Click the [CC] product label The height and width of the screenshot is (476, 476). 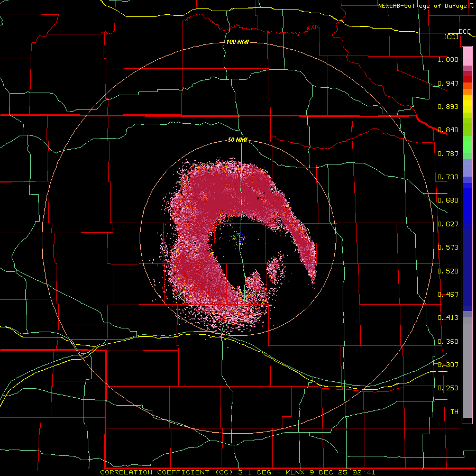point(452,36)
